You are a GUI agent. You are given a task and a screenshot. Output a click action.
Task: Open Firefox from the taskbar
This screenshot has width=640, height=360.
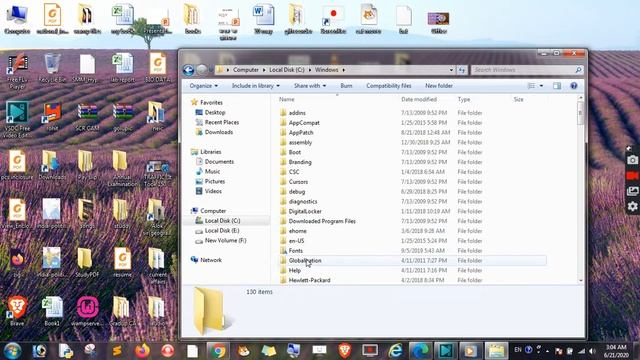[x=142, y=351]
